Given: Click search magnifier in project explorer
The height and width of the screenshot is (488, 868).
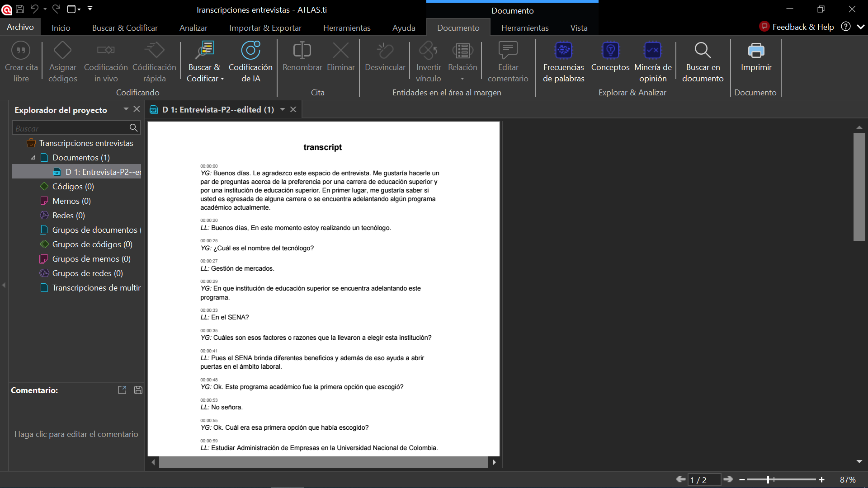Looking at the screenshot, I should tap(133, 128).
